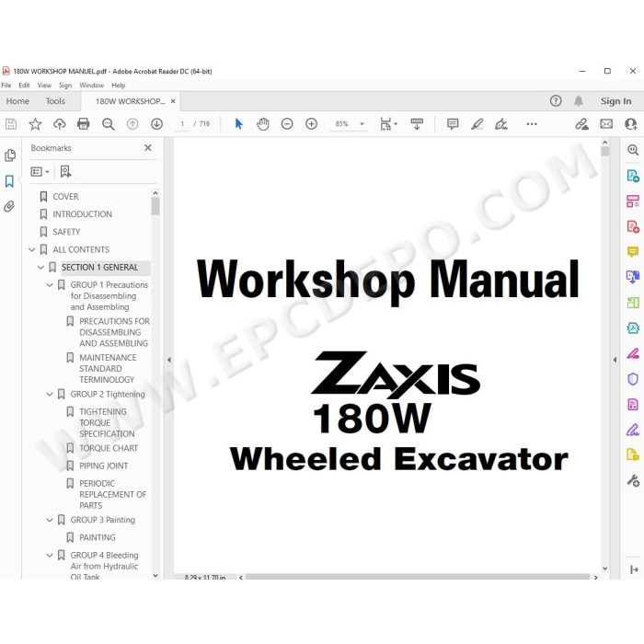Collapse the SECTION 1 GENERAL bookmark
The width and height of the screenshot is (644, 644).
[x=40, y=268]
